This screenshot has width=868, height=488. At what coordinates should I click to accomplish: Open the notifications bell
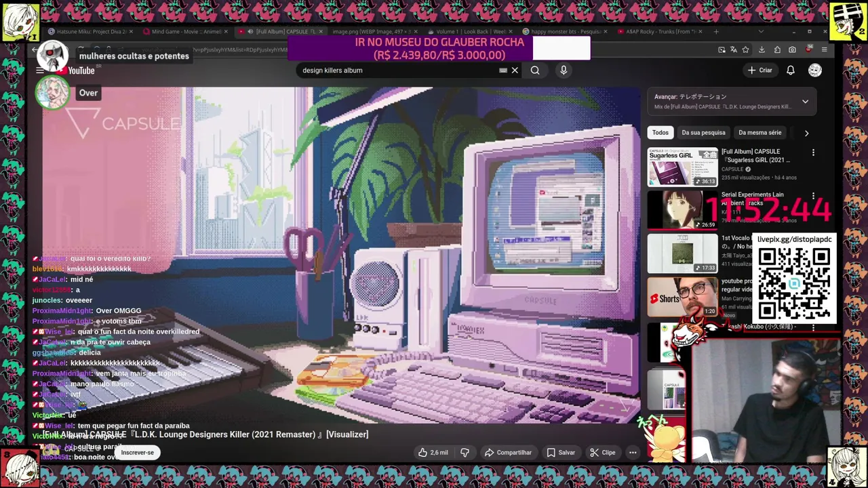(x=791, y=70)
